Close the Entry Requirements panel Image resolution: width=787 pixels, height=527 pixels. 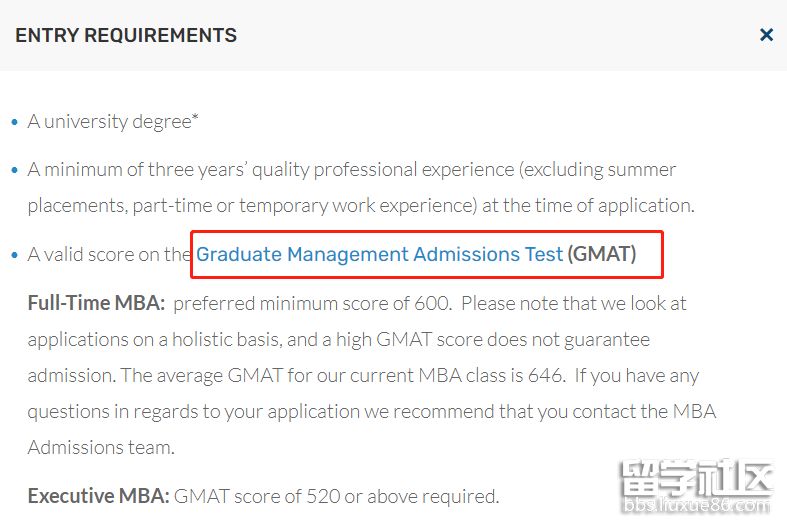pyautogui.click(x=766, y=35)
